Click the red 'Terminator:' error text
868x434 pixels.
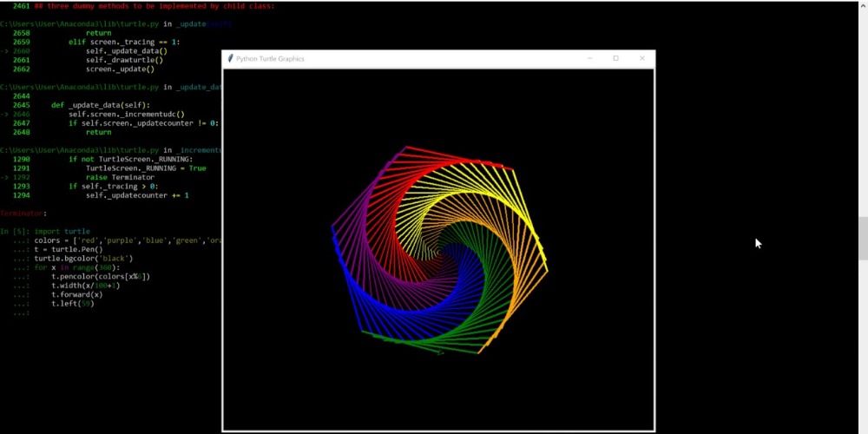(23, 214)
